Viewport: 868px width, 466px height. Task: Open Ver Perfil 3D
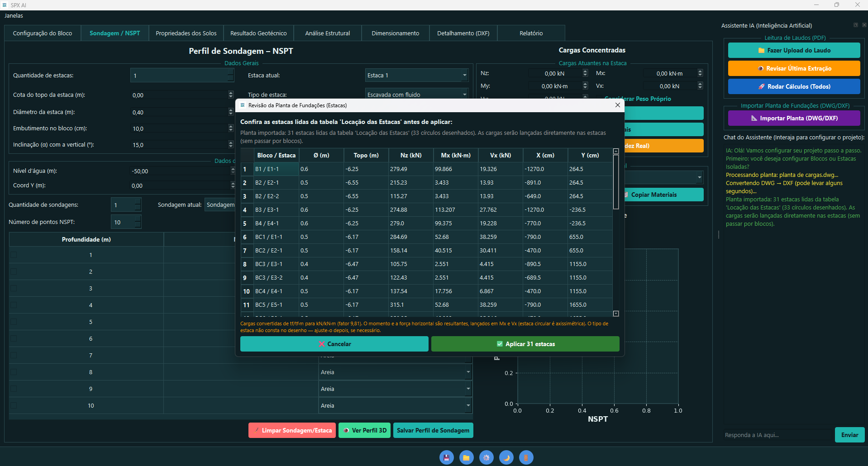click(x=364, y=430)
